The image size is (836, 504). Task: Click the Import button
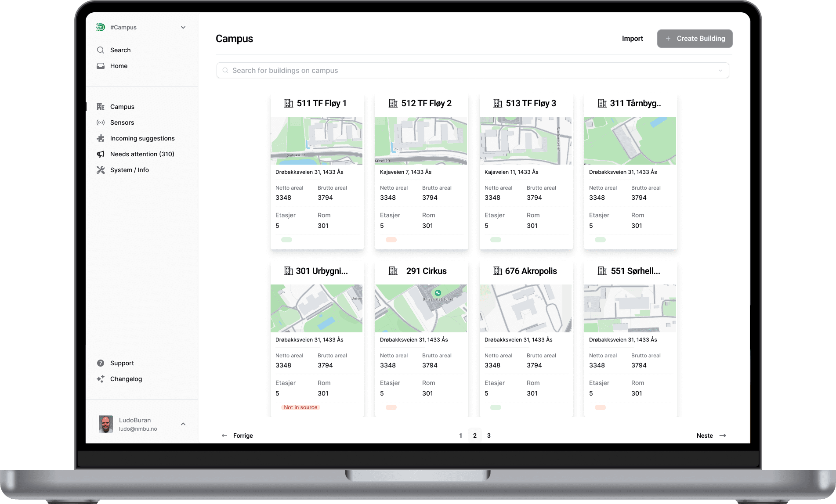[632, 39]
